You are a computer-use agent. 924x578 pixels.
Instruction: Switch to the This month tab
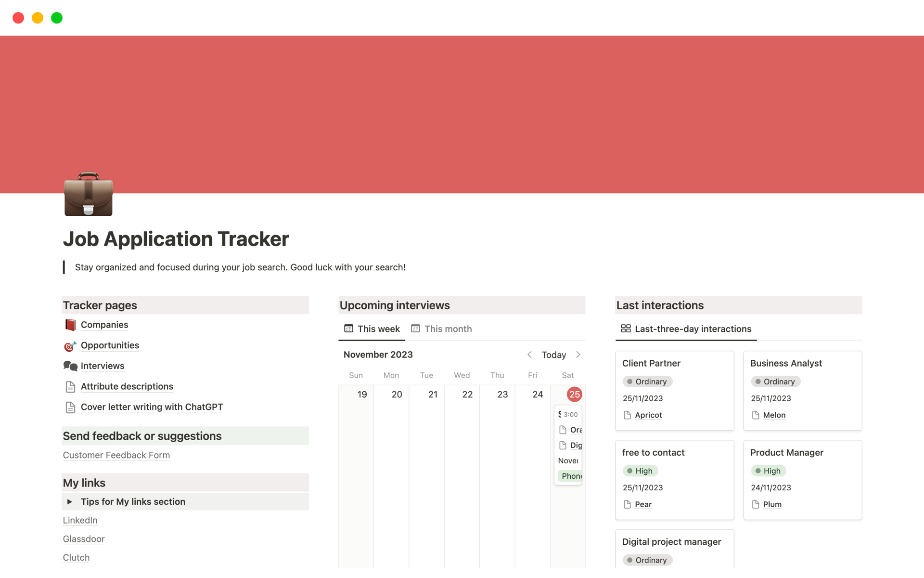(441, 329)
